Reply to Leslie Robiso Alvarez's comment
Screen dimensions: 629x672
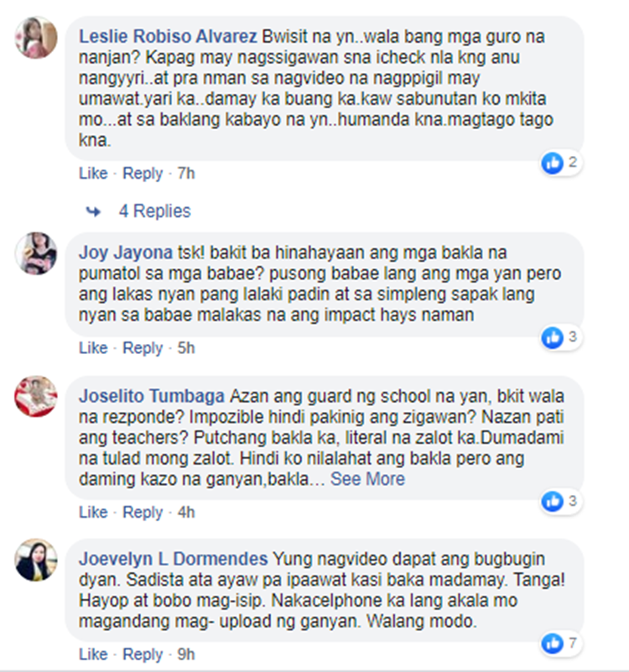coord(143,174)
